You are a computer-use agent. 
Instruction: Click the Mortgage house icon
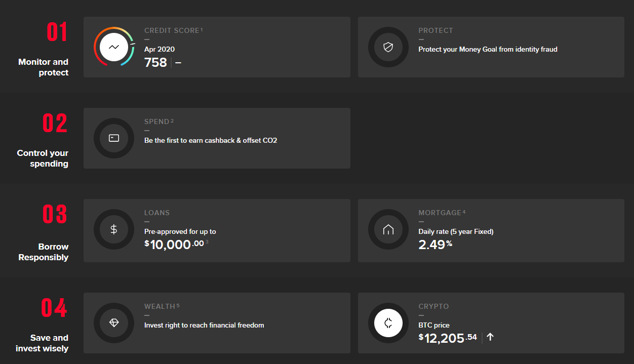388,229
